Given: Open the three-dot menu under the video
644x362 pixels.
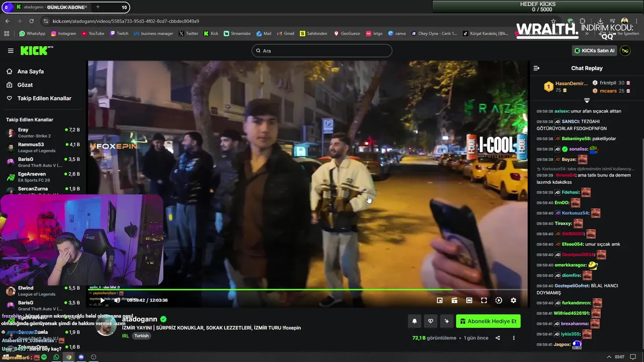Looking at the screenshot, I should 514,338.
